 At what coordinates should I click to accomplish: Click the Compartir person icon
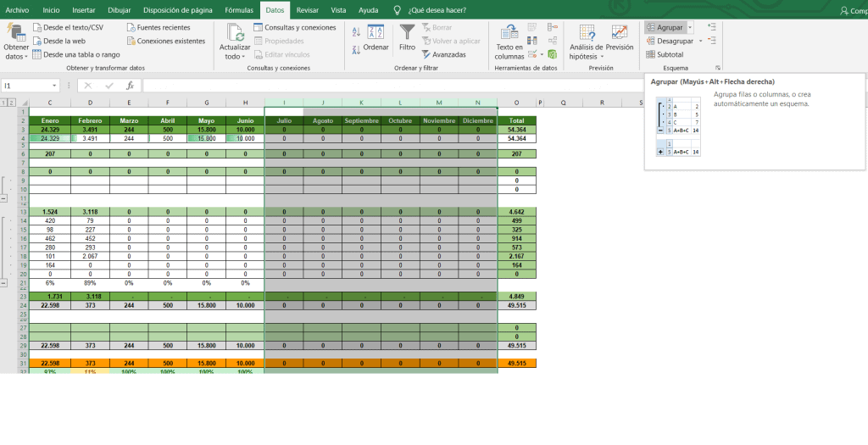(844, 10)
